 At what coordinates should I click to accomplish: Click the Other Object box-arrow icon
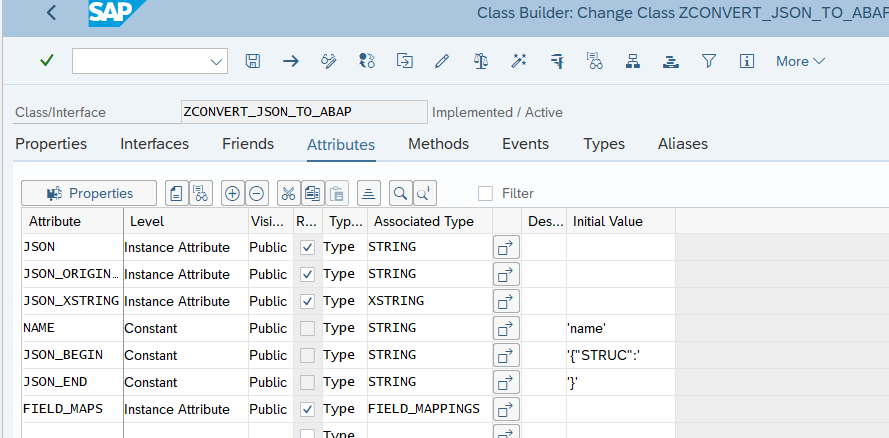click(405, 61)
